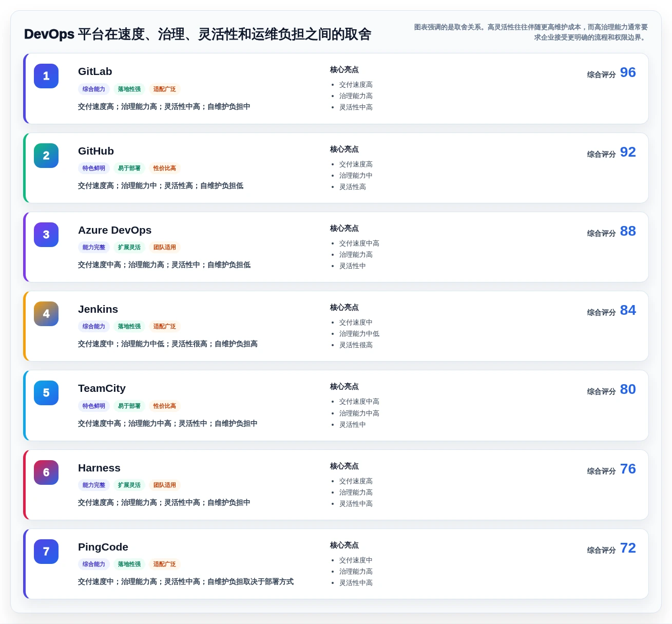Click the rank 7 badge for PingCode
The height and width of the screenshot is (624, 672).
coord(46,552)
